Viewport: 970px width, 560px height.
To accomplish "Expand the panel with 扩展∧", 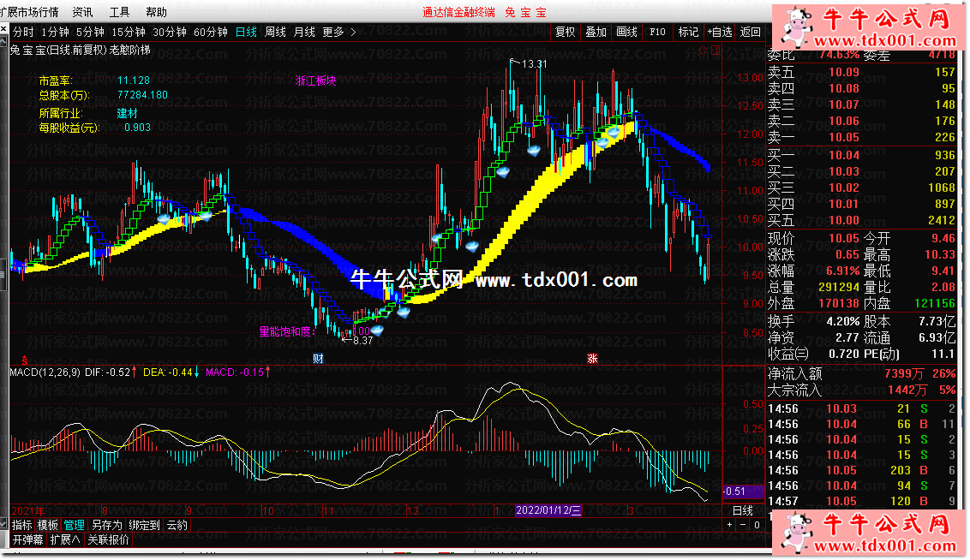I will 65,539.
